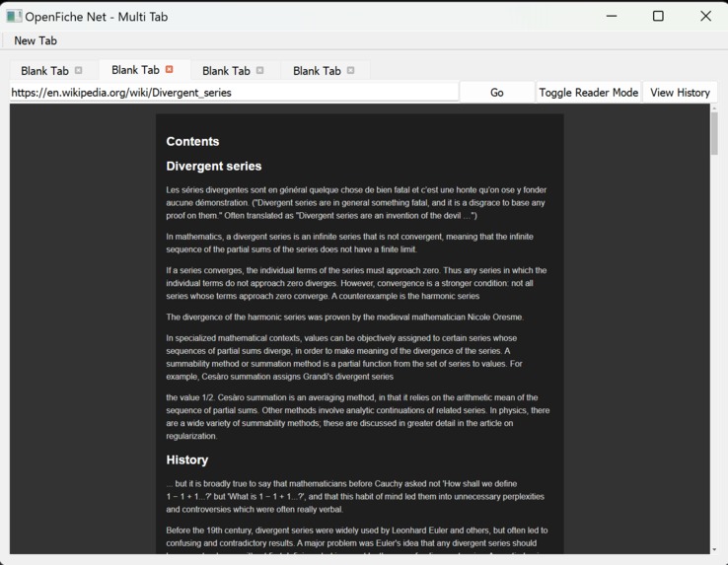
Task: Open the New Tab menu item
Action: (x=36, y=40)
